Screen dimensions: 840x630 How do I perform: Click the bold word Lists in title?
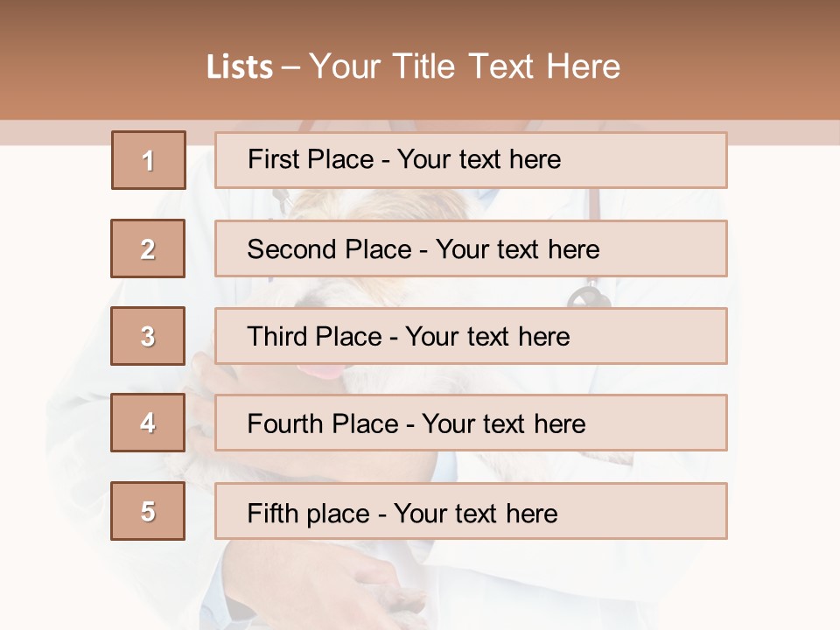pyautogui.click(x=240, y=67)
